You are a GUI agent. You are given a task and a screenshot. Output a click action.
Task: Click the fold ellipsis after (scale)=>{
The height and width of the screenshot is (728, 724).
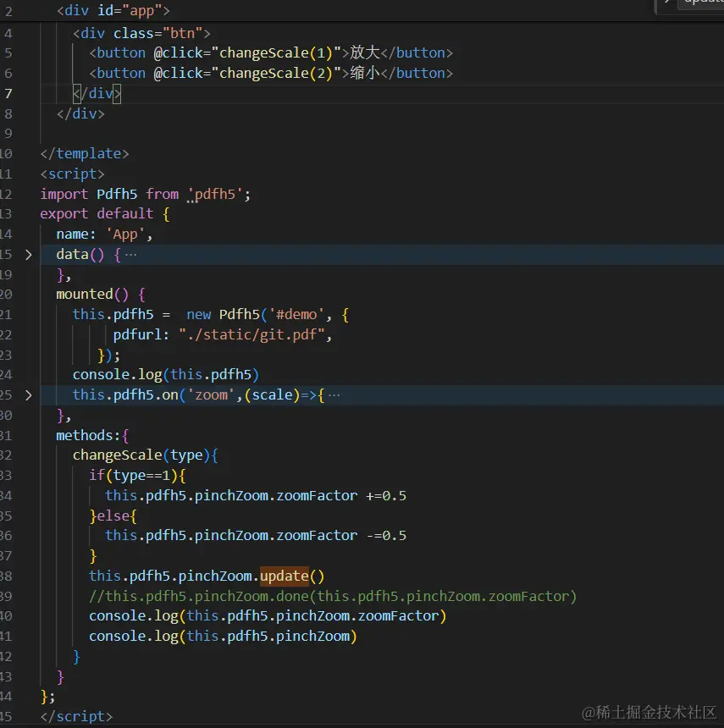[x=334, y=395]
